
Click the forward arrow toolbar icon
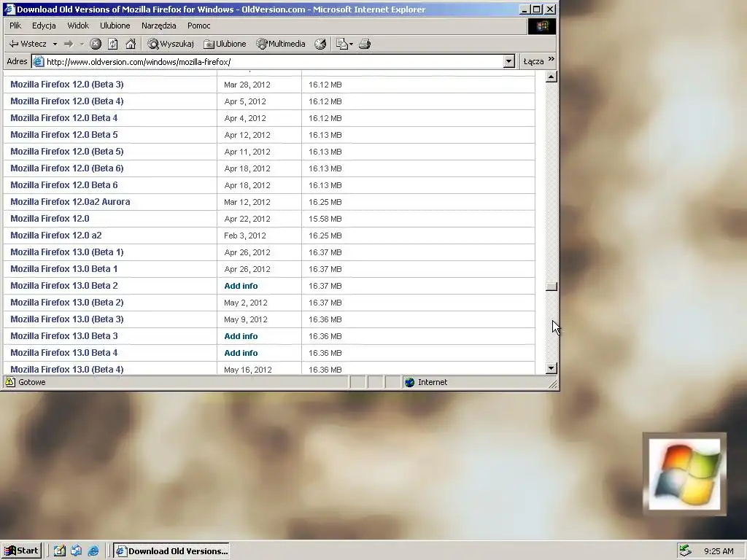[69, 44]
